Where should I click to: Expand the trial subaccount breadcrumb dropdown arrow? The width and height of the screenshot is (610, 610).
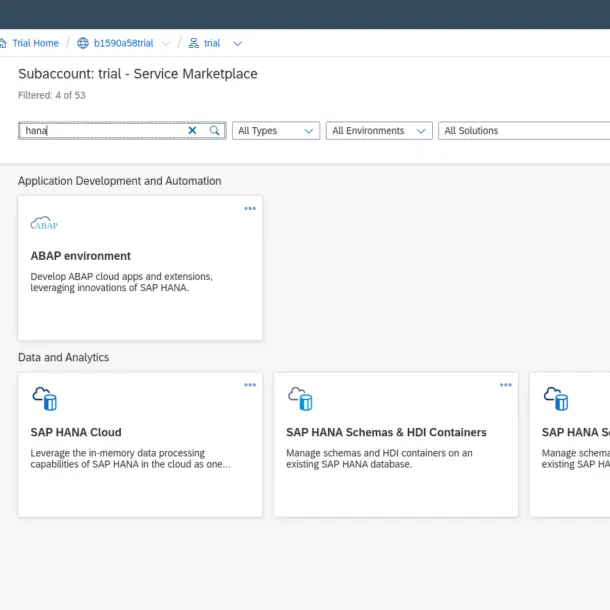(238, 43)
